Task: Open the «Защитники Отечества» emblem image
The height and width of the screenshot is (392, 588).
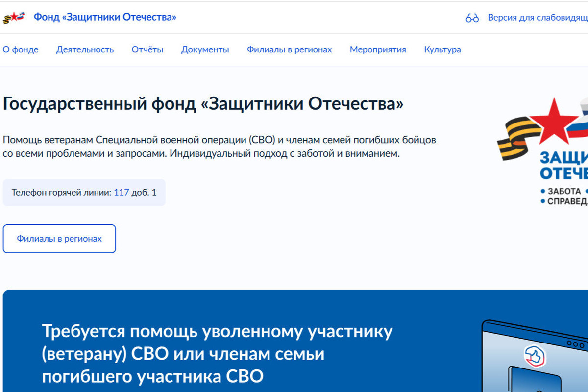Action: [x=542, y=152]
